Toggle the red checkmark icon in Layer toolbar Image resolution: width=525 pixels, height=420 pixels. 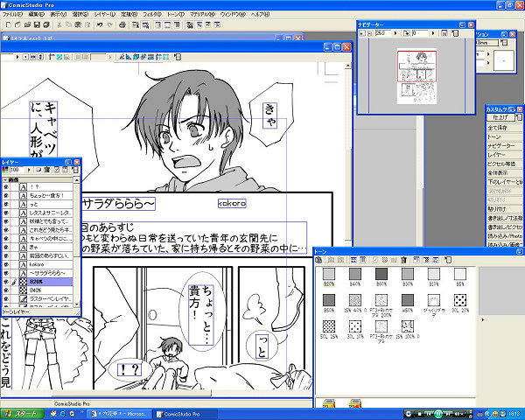[57, 170]
